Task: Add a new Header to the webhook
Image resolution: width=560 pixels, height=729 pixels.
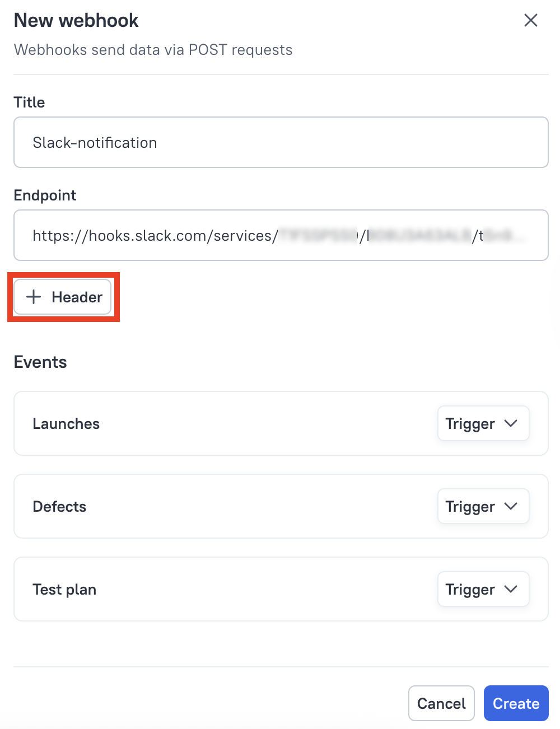Action: [x=63, y=297]
